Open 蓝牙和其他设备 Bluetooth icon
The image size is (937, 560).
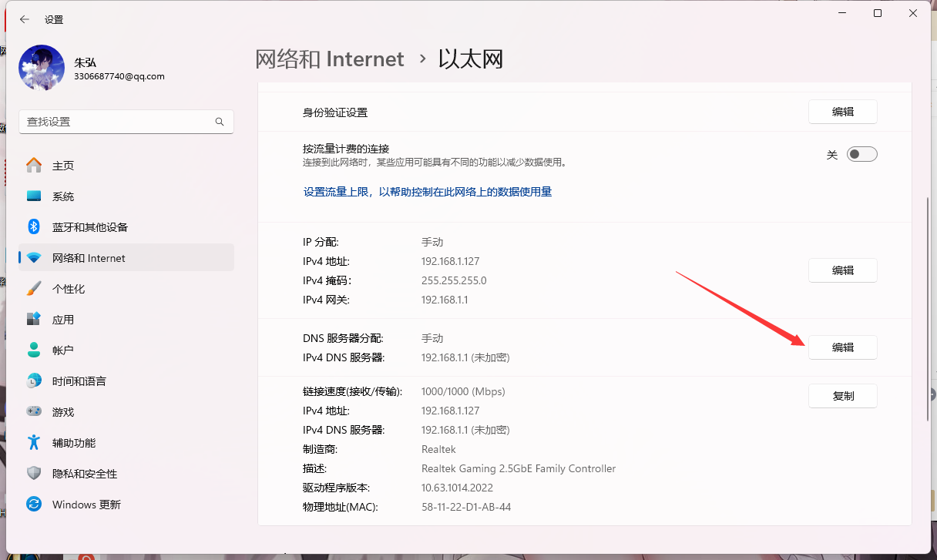click(34, 227)
